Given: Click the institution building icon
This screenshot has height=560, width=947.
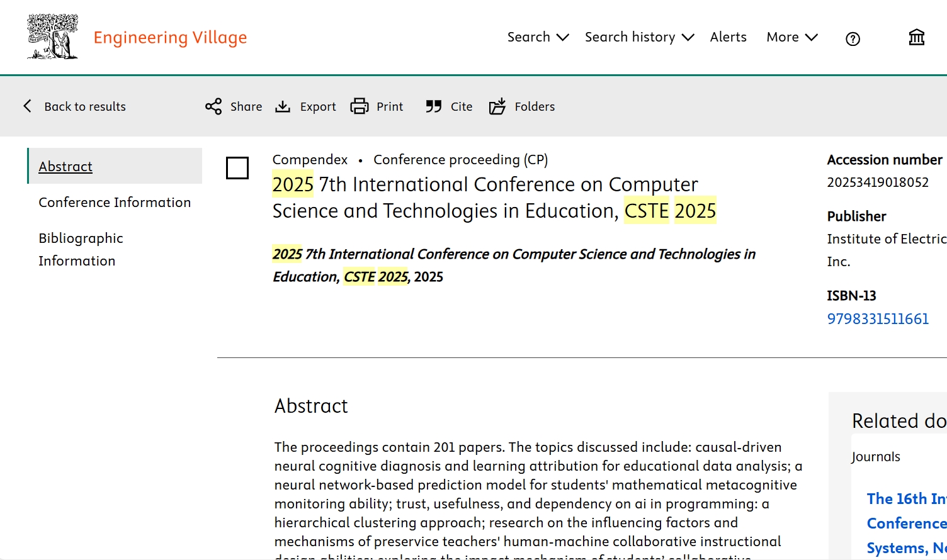Looking at the screenshot, I should [x=917, y=38].
